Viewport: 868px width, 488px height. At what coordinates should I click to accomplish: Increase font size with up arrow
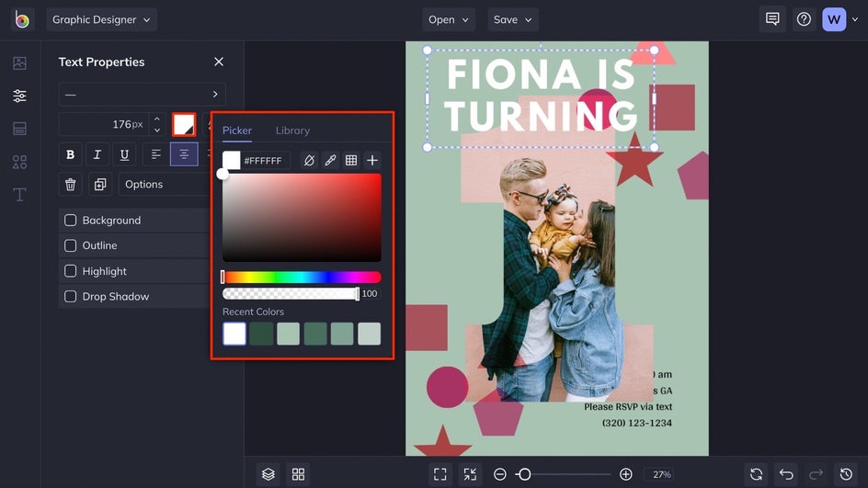(157, 119)
